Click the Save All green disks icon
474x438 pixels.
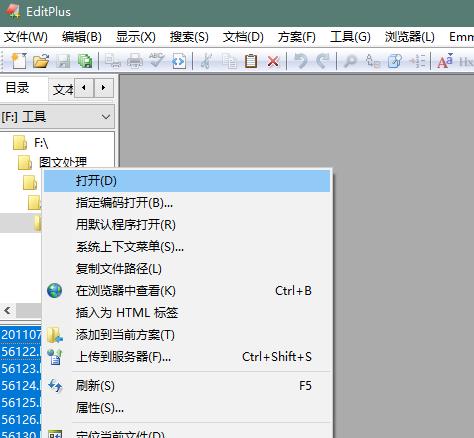[x=85, y=61]
